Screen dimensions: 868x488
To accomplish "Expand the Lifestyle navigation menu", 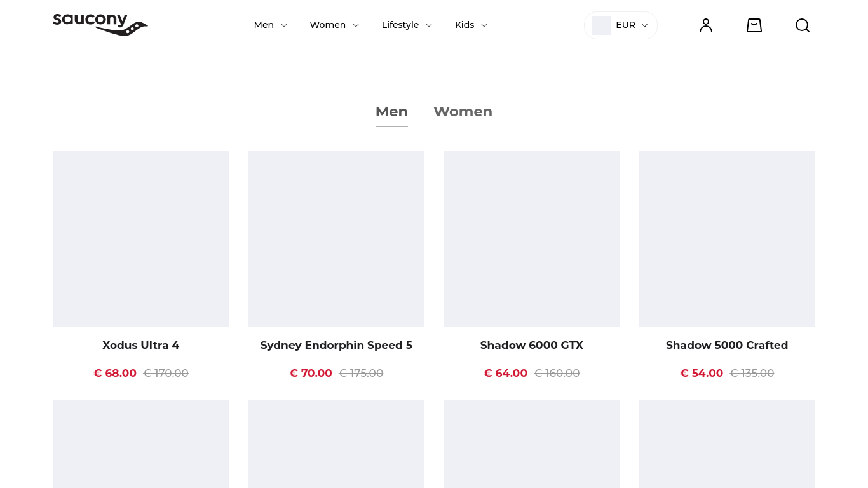I will coord(407,25).
